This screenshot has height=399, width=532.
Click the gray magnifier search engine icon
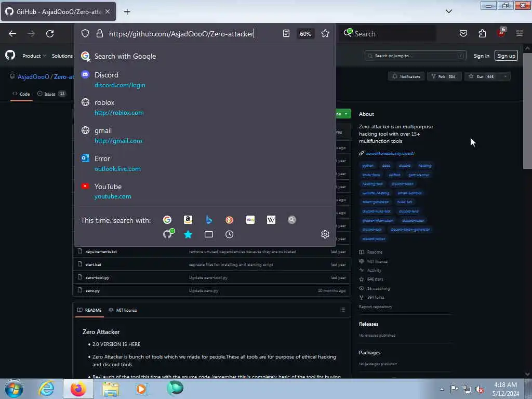click(x=292, y=220)
